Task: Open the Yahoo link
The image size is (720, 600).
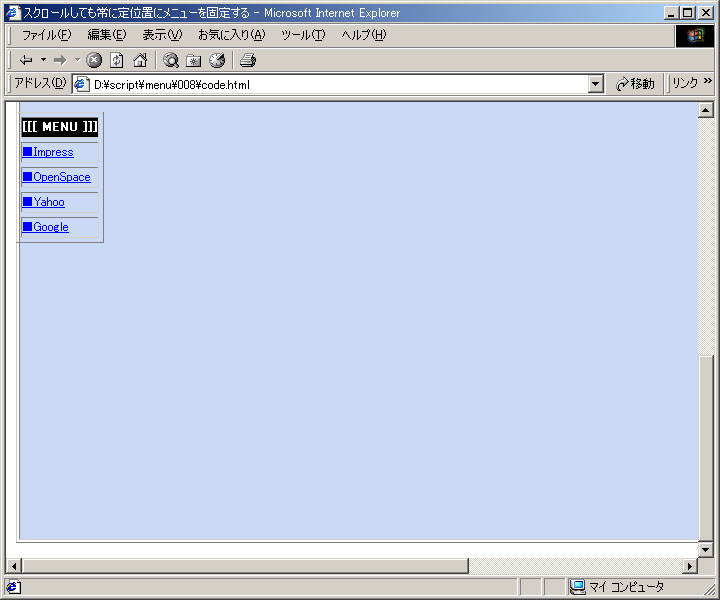Action: (44, 202)
